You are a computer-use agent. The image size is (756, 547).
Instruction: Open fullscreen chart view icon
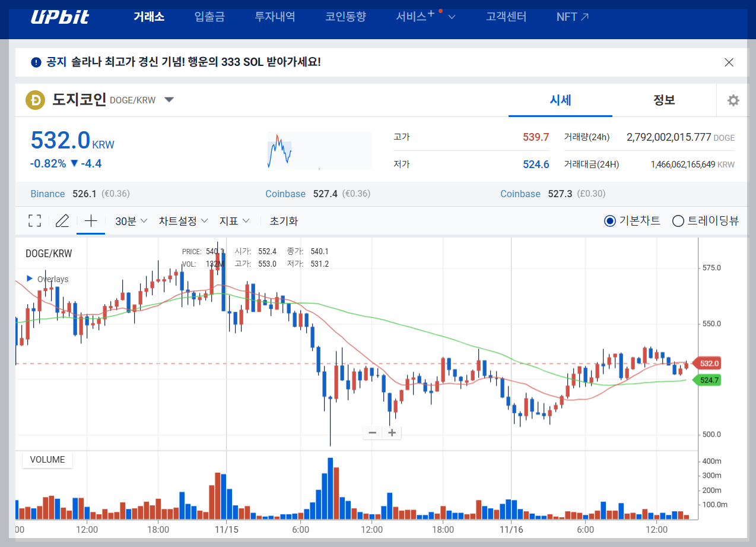pyautogui.click(x=34, y=220)
